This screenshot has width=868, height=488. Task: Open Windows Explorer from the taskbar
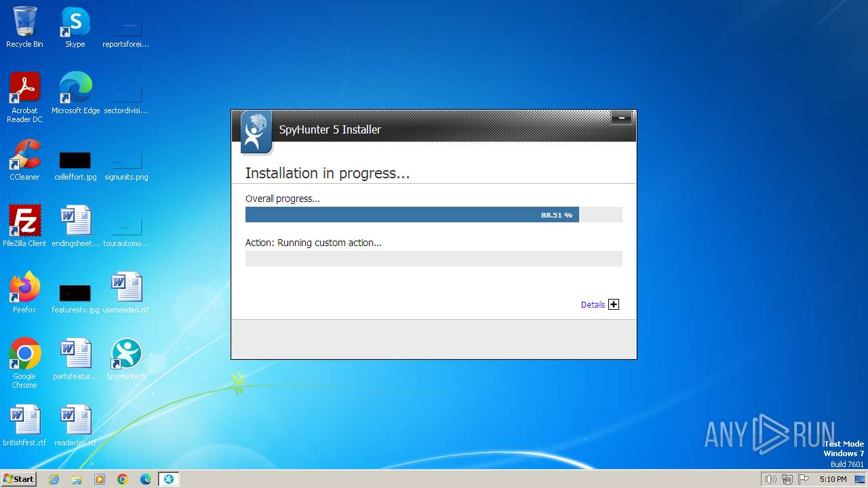pyautogui.click(x=77, y=479)
